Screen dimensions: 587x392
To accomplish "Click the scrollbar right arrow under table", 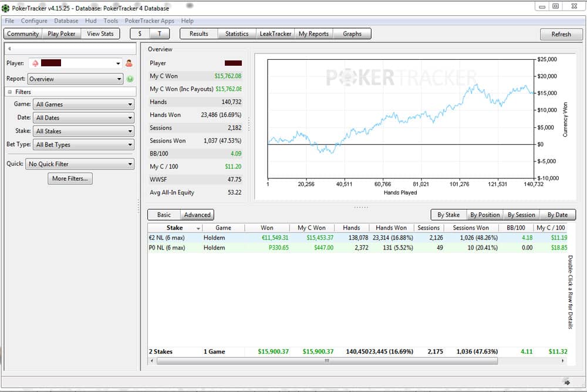I will coord(563,361).
